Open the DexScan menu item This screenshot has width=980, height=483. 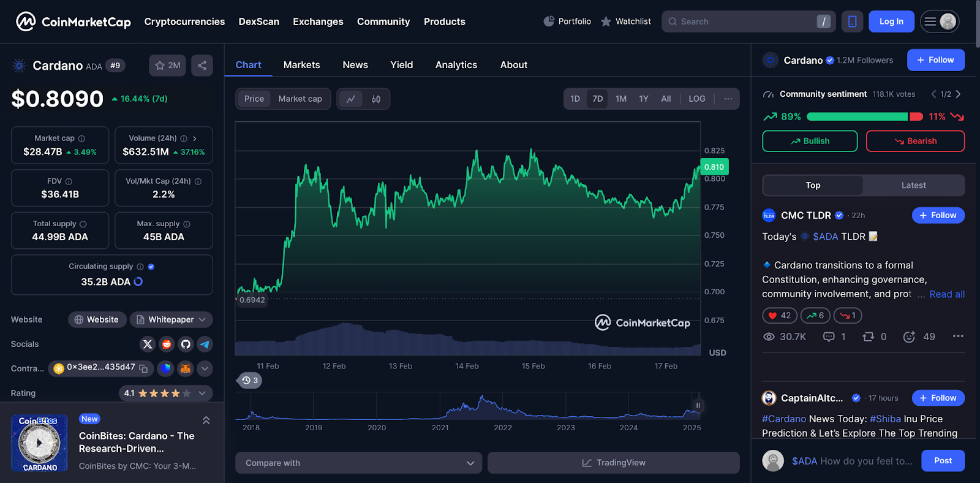(259, 21)
